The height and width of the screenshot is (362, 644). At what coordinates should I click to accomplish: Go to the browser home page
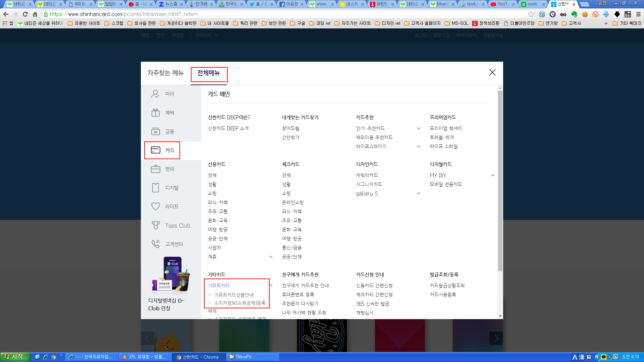click(35, 14)
